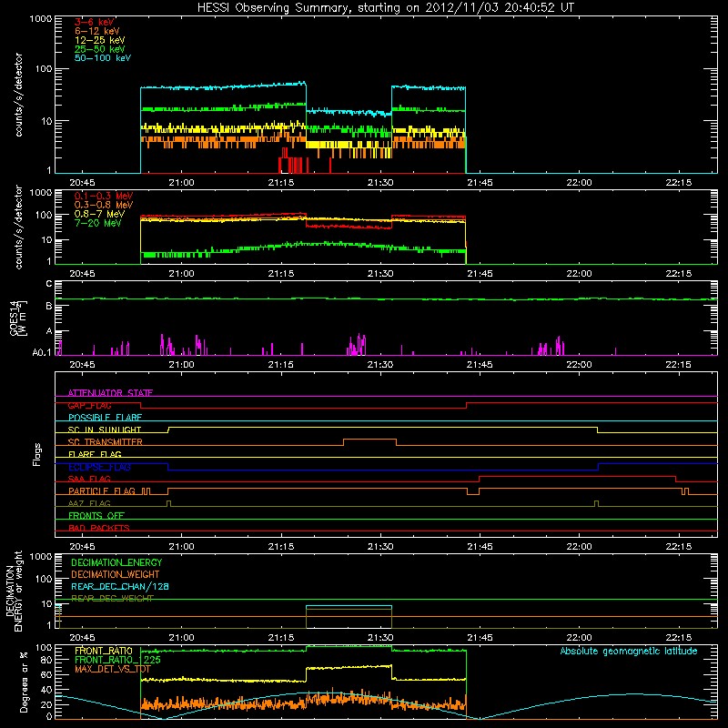Pick the 50-100 keV legend label
728x728 pixels.
[102, 58]
